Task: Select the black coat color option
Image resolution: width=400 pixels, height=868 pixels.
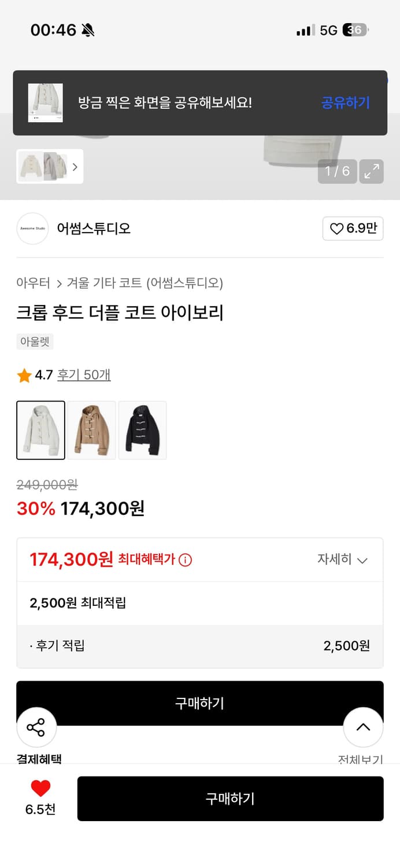Action: (x=143, y=429)
